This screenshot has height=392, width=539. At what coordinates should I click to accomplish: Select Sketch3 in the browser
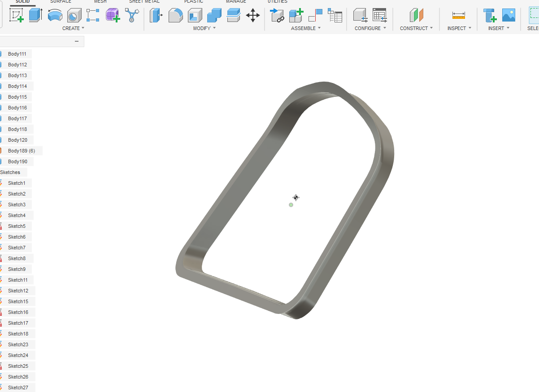17,205
